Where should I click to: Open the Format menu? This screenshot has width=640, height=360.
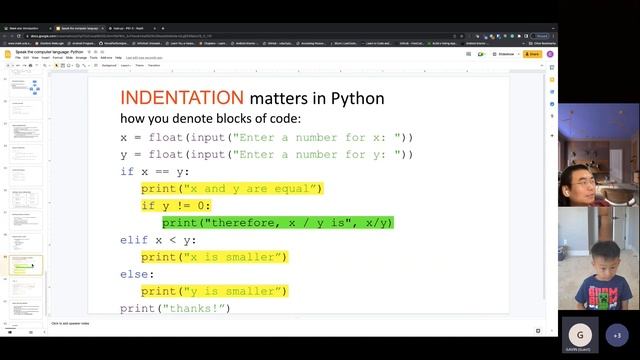[x=58, y=58]
